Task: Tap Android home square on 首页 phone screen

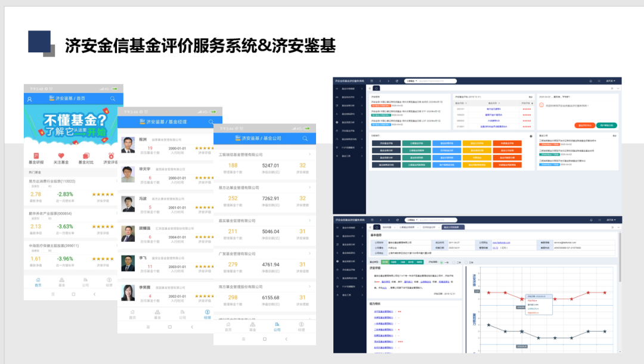Action: tap(73, 294)
